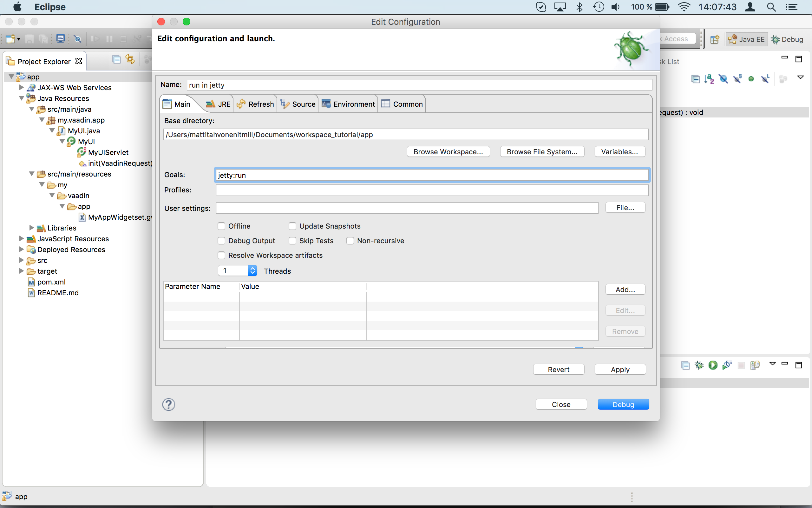The width and height of the screenshot is (812, 508).
Task: Click the Browse Workspace button
Action: [x=448, y=152]
